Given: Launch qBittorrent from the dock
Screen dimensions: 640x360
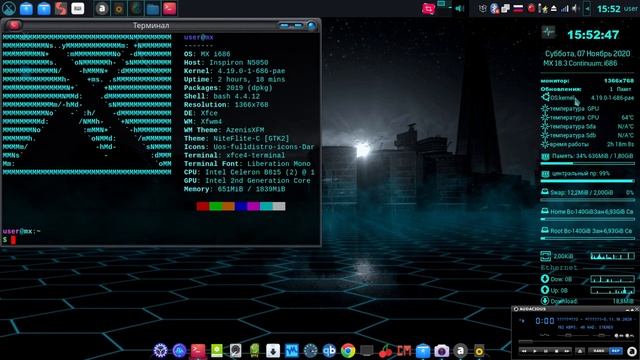Looking at the screenshot, I should click(x=329, y=350).
